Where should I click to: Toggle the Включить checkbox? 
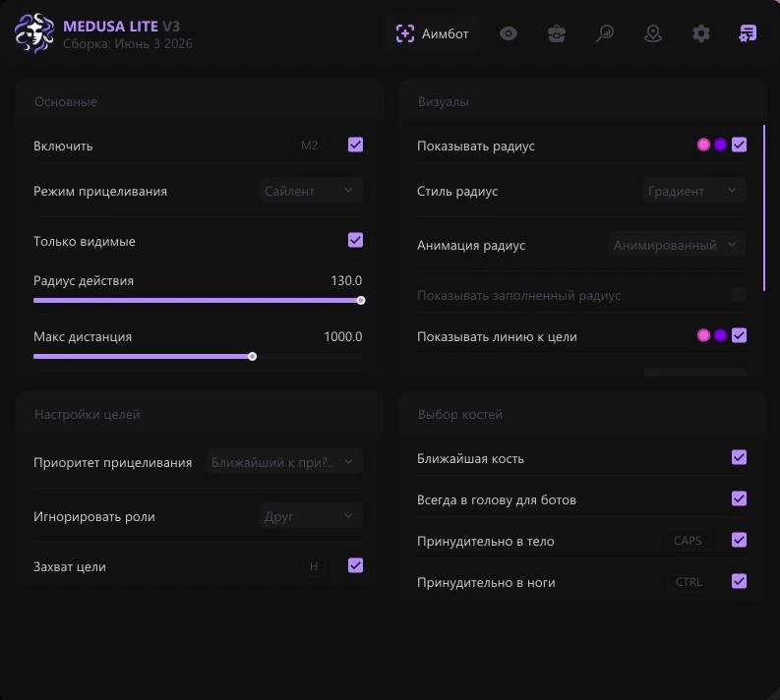coord(355,145)
